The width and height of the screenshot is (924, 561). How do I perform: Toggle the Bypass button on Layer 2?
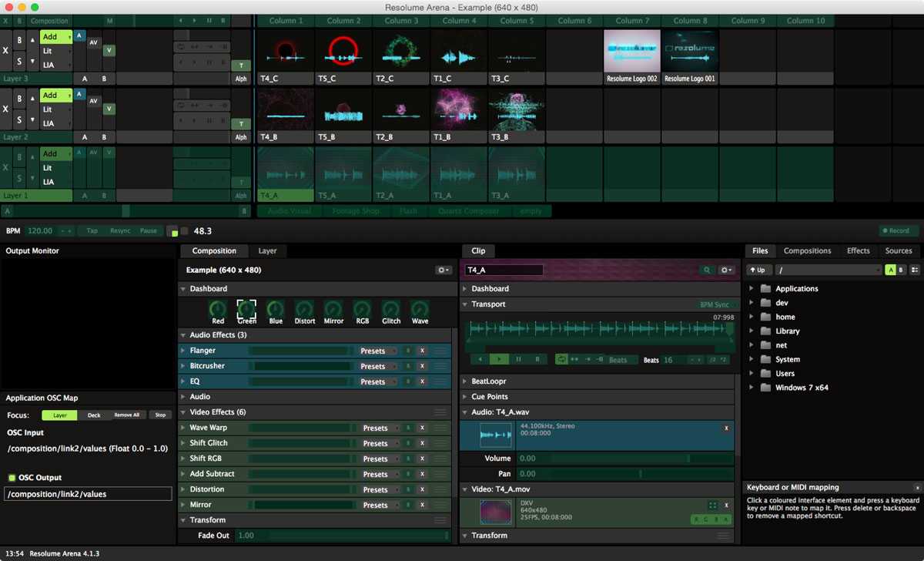[20, 98]
